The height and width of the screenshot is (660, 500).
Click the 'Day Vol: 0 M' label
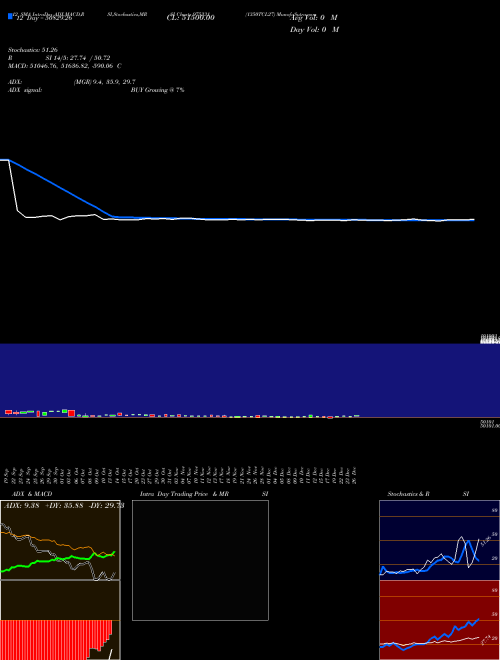[314, 30]
